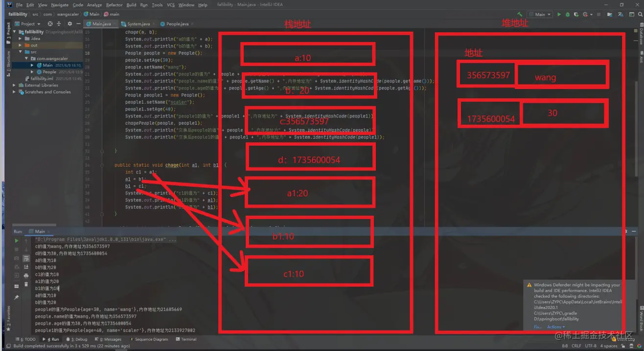The width and height of the screenshot is (644, 351).
Task: Open the VCS menu
Action: coord(170,5)
